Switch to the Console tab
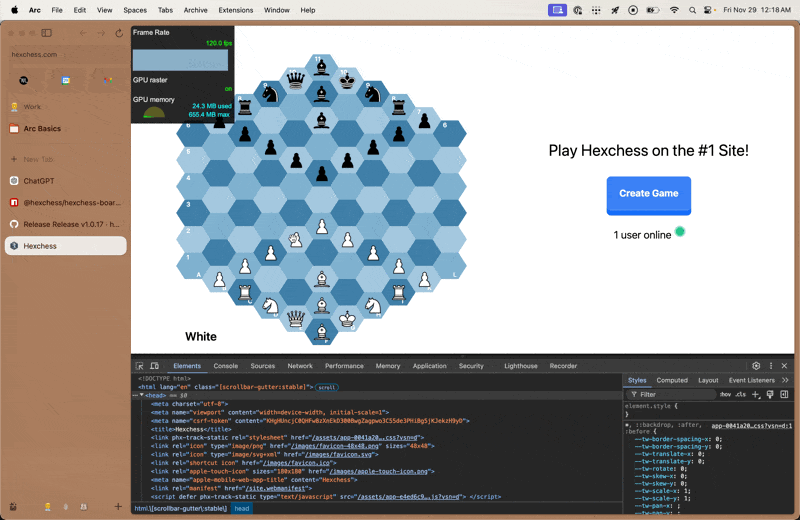 pos(226,366)
